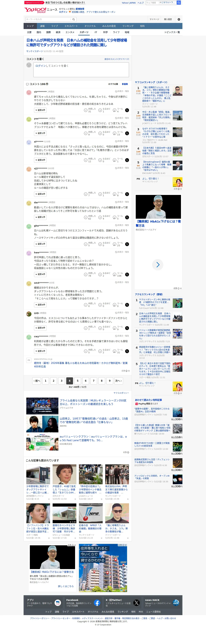Expand 返信1件 under yos******** comment
Viewport: 206px width, 644px height.
[x=40, y=133]
